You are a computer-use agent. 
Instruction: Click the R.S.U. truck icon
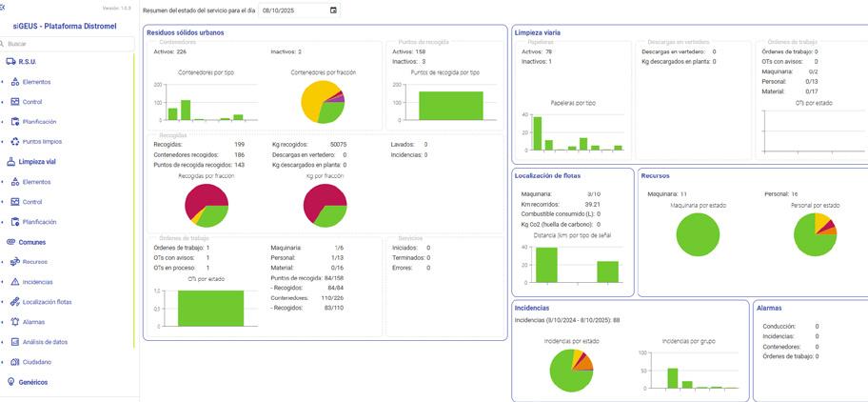coord(10,62)
